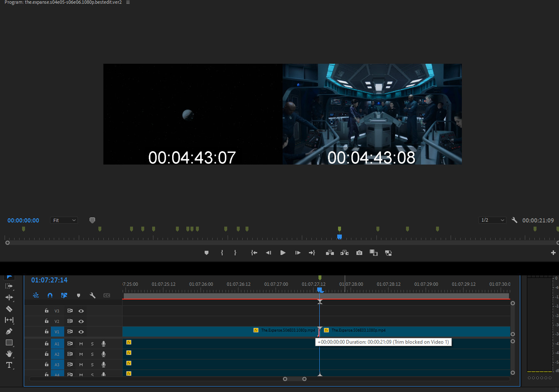Select the Ripple Edit tool

coord(9,297)
